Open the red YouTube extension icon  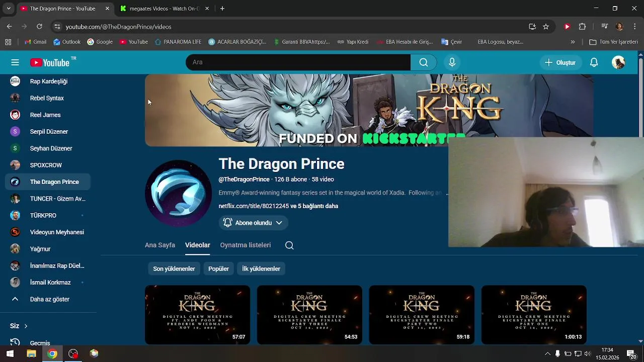(x=567, y=27)
